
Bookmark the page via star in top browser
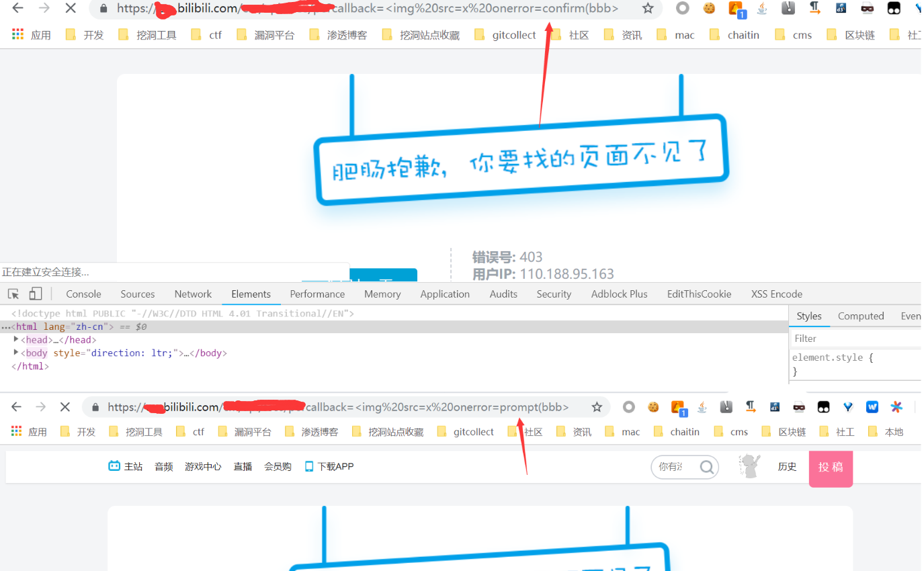(648, 8)
